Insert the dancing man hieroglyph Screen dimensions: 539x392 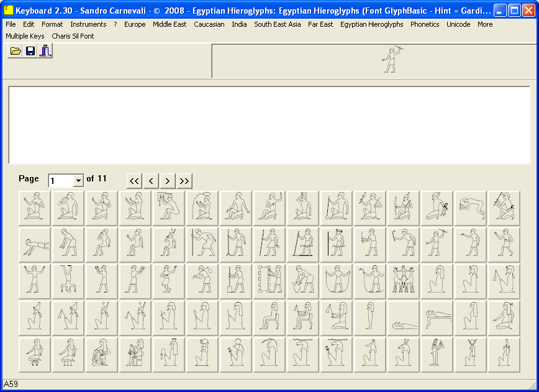(169, 281)
